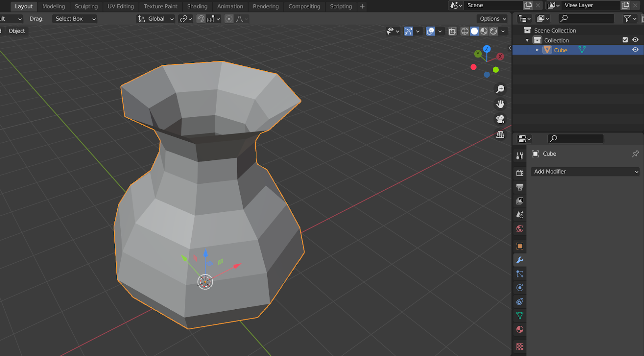This screenshot has width=644, height=356.
Task: Open the Output properties tab
Action: pos(520,187)
